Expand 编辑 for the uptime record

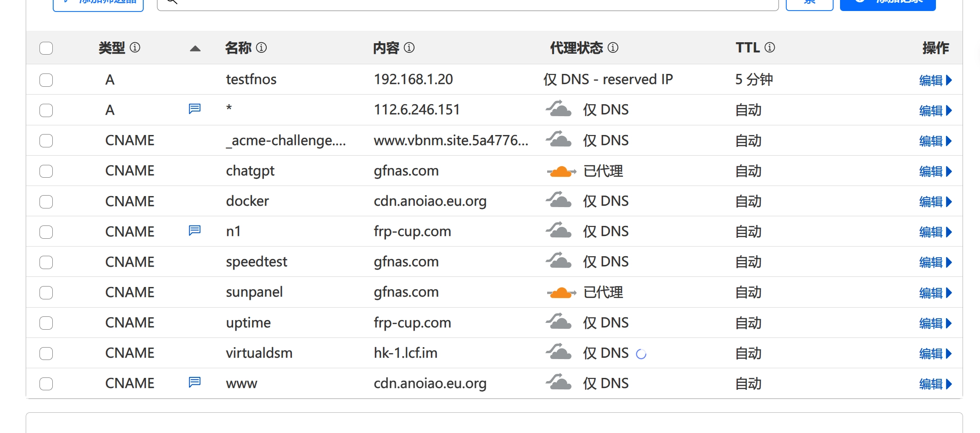(x=935, y=323)
